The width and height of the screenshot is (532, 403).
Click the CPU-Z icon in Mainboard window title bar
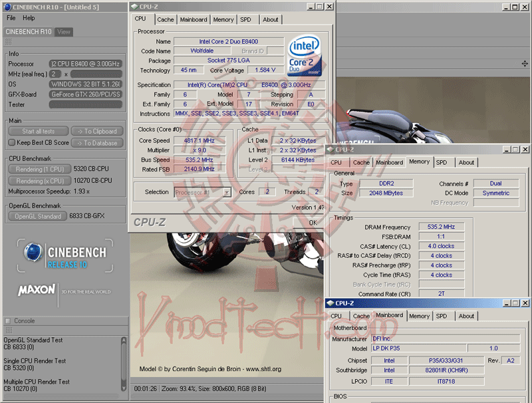[x=331, y=303]
